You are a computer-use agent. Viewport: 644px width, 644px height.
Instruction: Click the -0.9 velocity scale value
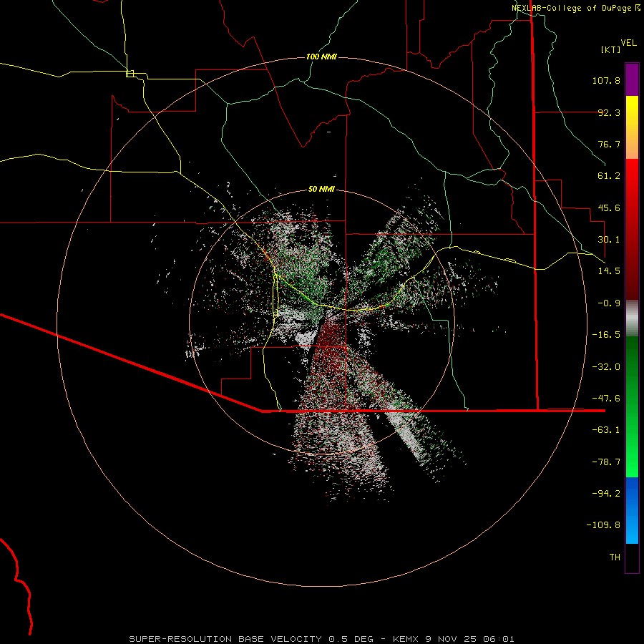(609, 303)
